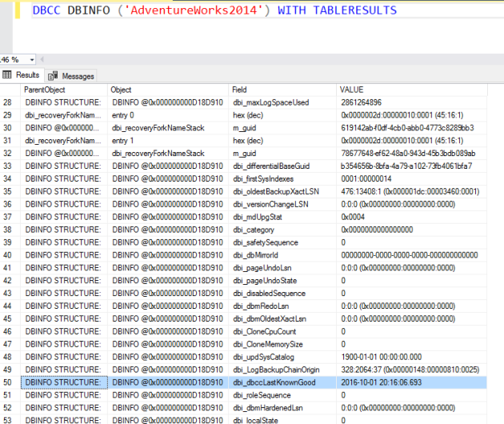
Task: Select the dbi_versionChangeLSN field cell
Action: 282,204
